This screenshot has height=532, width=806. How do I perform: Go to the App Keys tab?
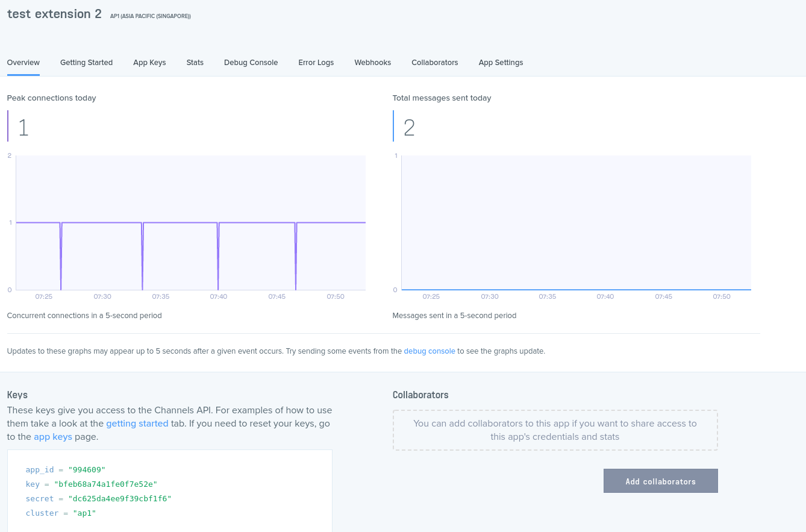point(149,63)
